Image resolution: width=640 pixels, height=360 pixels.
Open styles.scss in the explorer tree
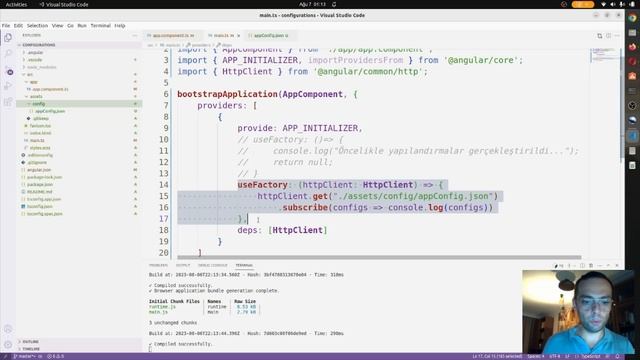point(40,148)
